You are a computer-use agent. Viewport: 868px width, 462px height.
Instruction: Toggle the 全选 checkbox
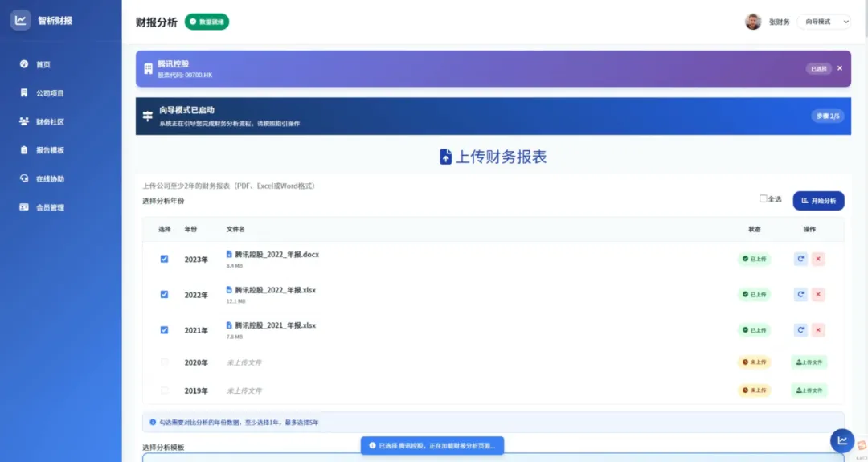tap(763, 198)
